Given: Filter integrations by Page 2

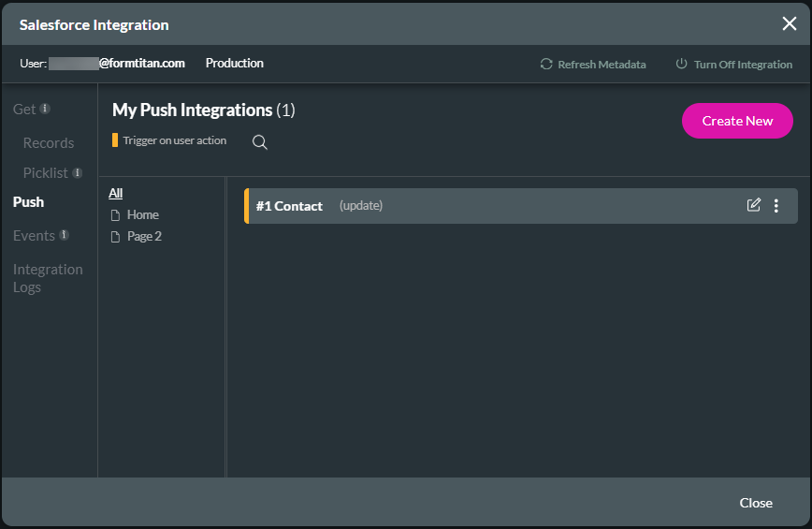Looking at the screenshot, I should point(144,237).
